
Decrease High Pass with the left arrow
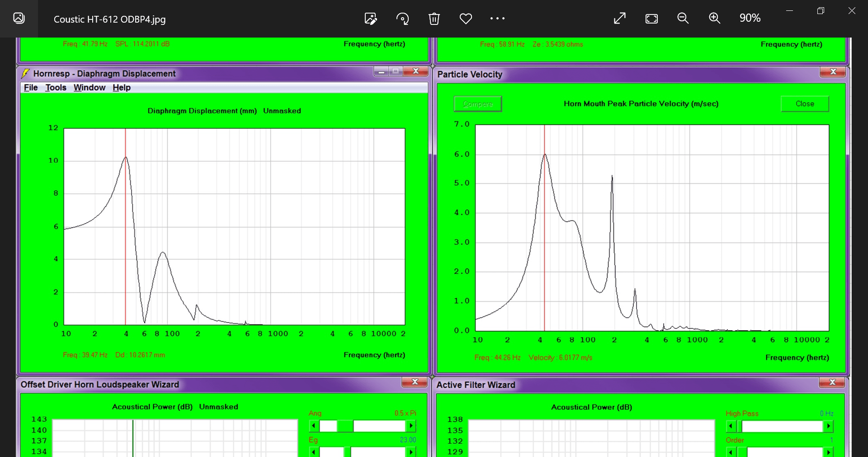point(731,426)
